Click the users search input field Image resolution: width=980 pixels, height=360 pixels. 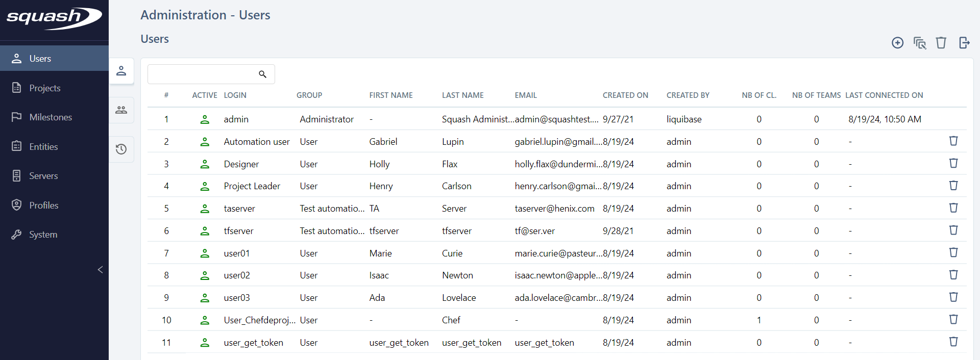point(202,74)
